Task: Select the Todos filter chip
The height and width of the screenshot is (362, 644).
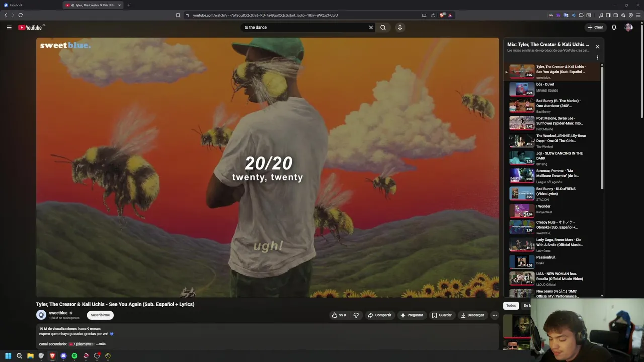Action: pos(511,305)
